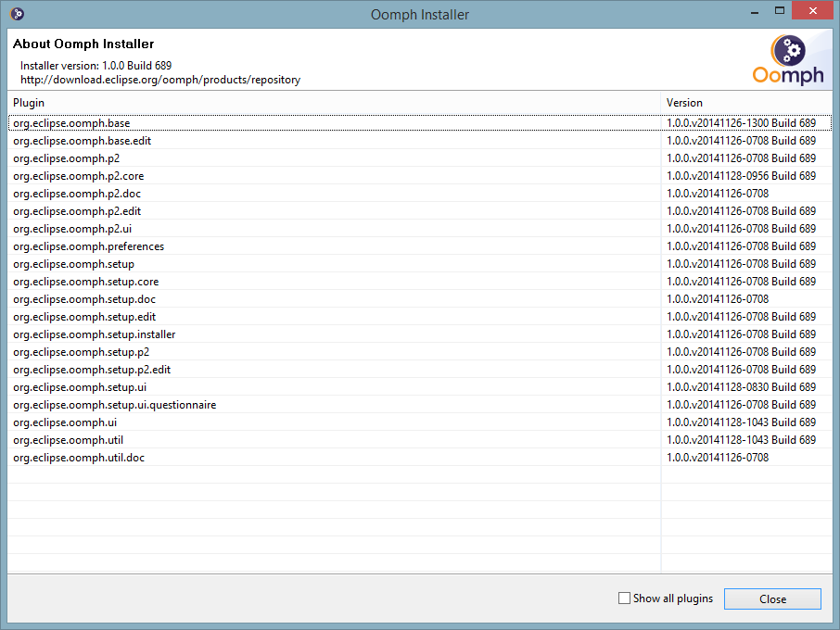The image size is (840, 630).
Task: Select the org.eclipse.oomph.util.doc row
Action: [x=420, y=458]
